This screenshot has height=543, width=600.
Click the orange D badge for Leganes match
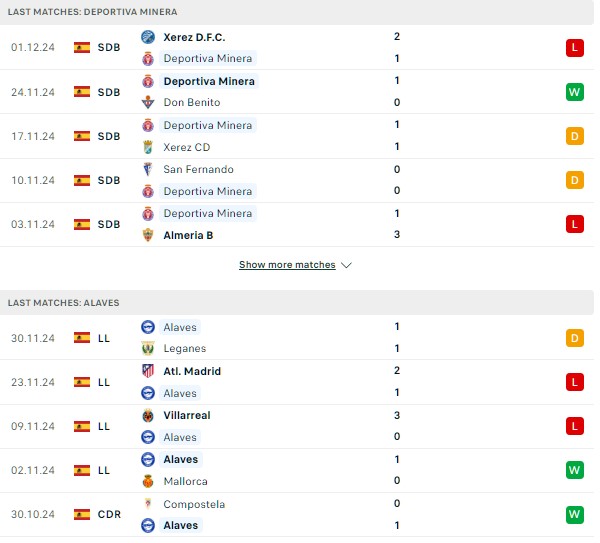pos(575,338)
